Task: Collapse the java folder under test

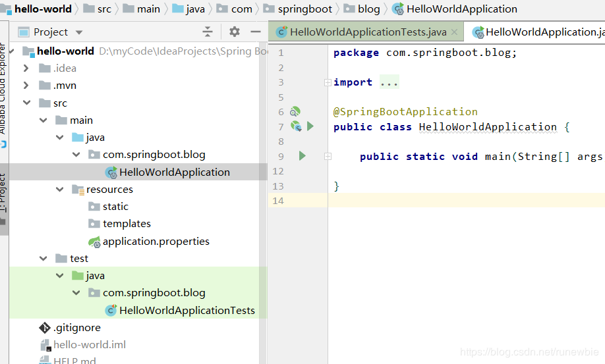Action: (x=60, y=275)
